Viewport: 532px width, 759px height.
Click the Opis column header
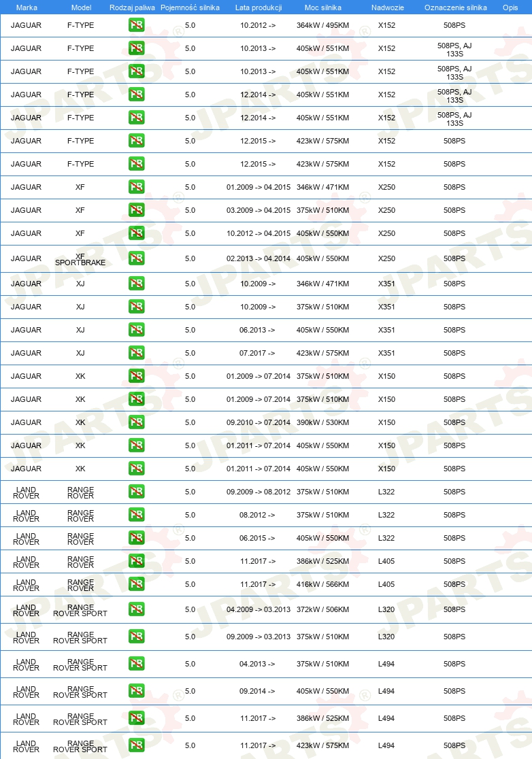[510, 7]
